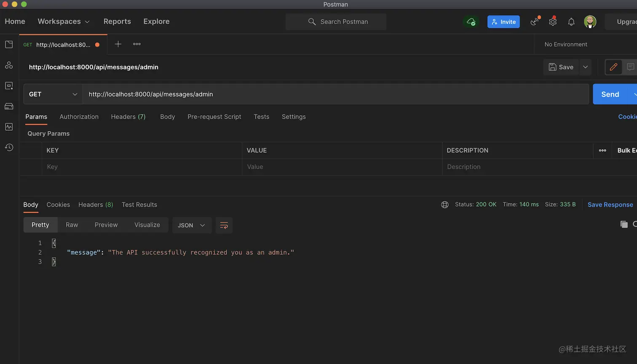Click the Send button
The width and height of the screenshot is (637, 364).
(610, 94)
